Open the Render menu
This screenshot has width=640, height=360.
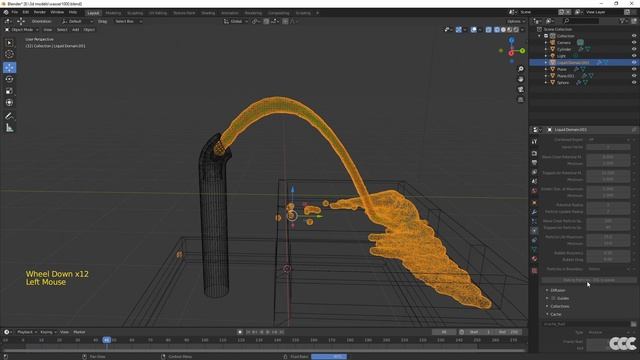(x=40, y=12)
